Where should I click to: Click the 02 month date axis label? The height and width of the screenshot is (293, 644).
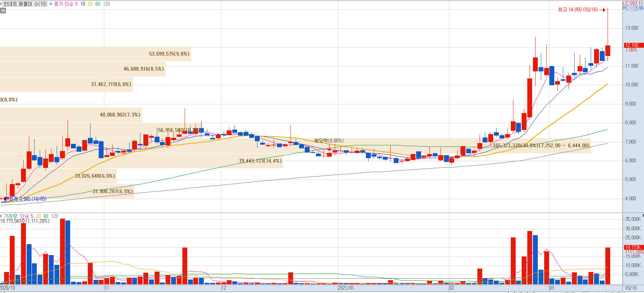pyautogui.click(x=451, y=288)
